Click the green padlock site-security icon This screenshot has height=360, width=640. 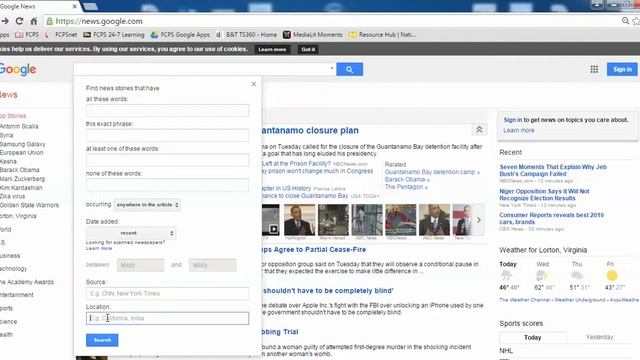(49, 21)
